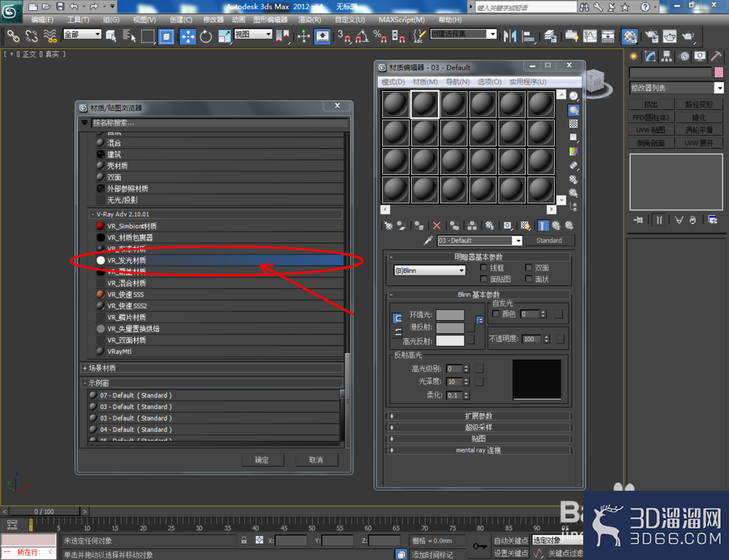The width and height of the screenshot is (729, 560).
Task: Click the Bind to Space Warp icon
Action: [x=50, y=36]
